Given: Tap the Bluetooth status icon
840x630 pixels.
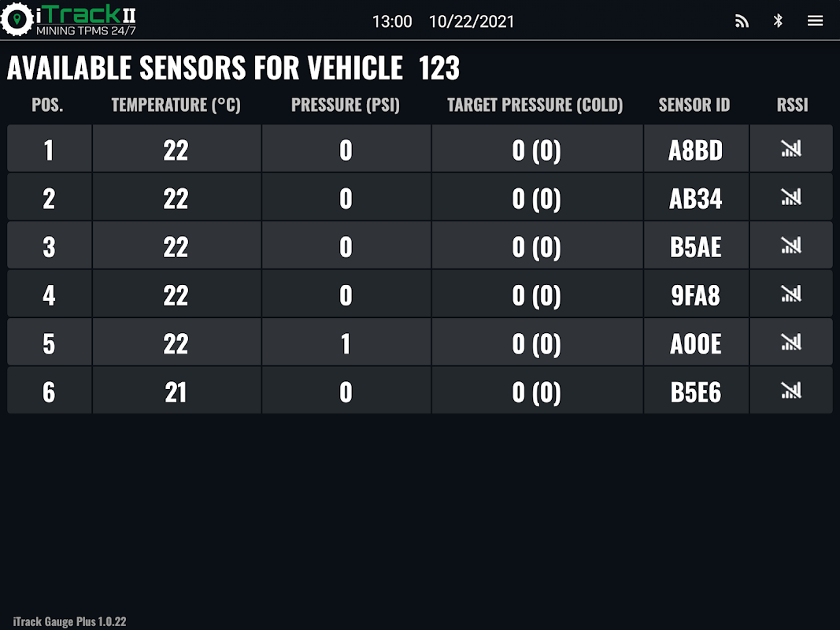Looking at the screenshot, I should click(778, 21).
